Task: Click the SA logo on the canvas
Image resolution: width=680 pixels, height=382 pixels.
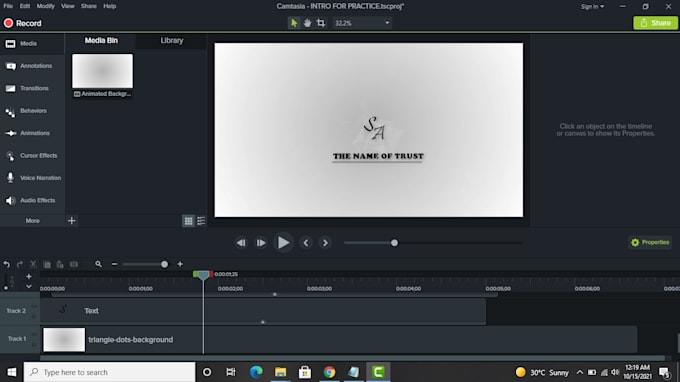Action: (374, 128)
